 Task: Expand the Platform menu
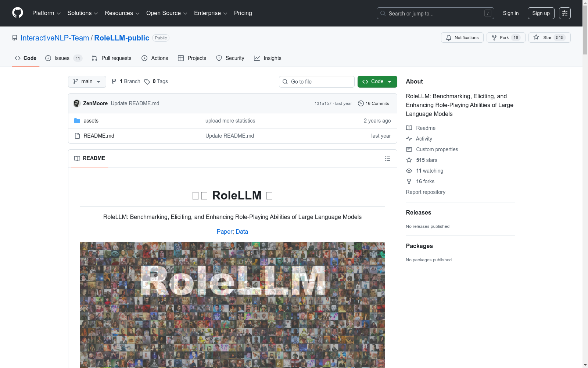point(46,13)
